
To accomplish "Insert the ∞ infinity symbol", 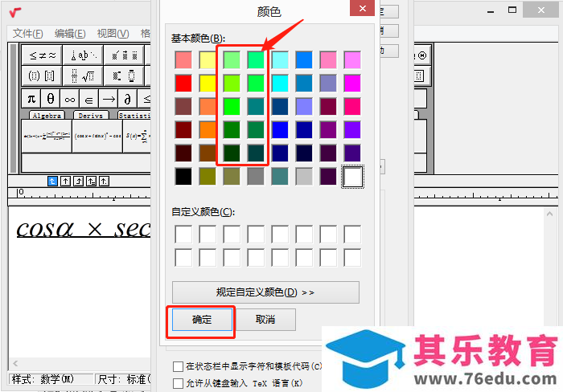I will pyautogui.click(x=70, y=98).
